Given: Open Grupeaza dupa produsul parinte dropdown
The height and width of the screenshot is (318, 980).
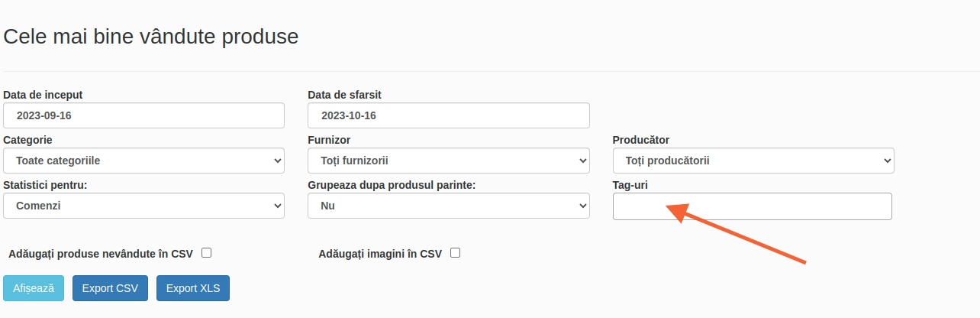Looking at the screenshot, I should pos(449,206).
